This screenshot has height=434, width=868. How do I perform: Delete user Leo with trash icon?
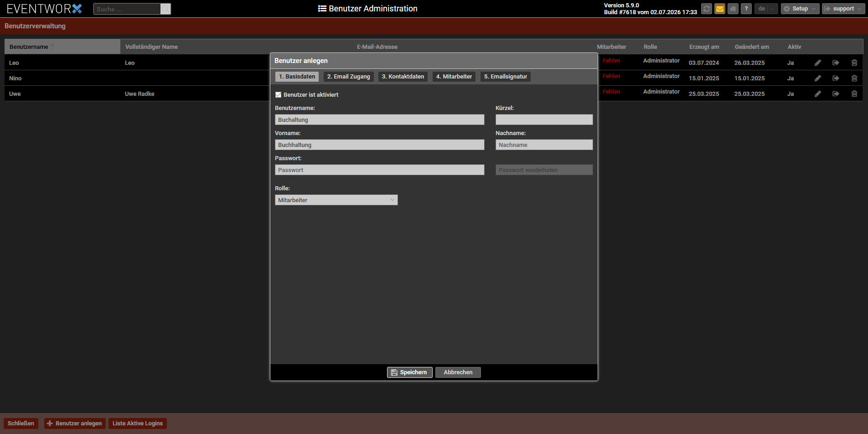[854, 63]
